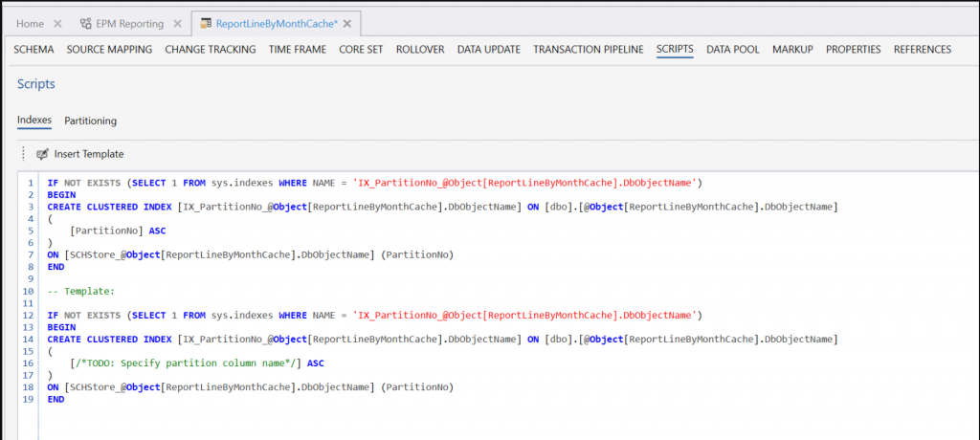Open the Partitioning scripts sub-tab
The width and height of the screenshot is (980, 440).
90,121
